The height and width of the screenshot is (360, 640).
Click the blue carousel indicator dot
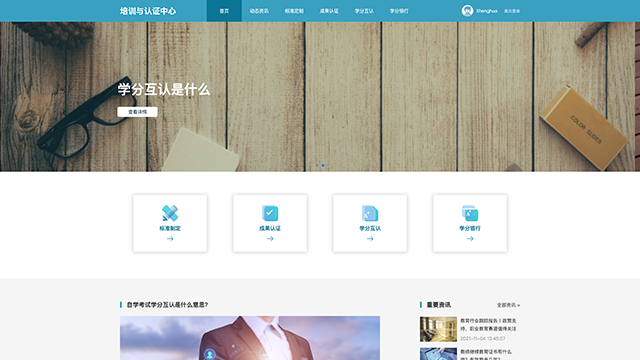pyautogui.click(x=323, y=165)
